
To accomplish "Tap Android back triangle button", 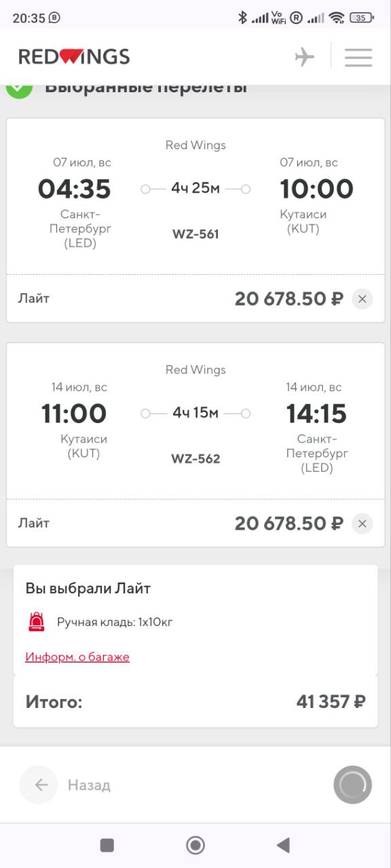I will click(x=284, y=845).
